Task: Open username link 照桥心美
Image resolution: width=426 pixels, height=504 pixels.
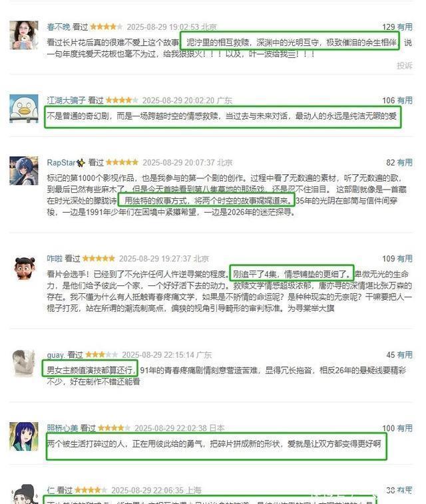Action: coord(63,428)
